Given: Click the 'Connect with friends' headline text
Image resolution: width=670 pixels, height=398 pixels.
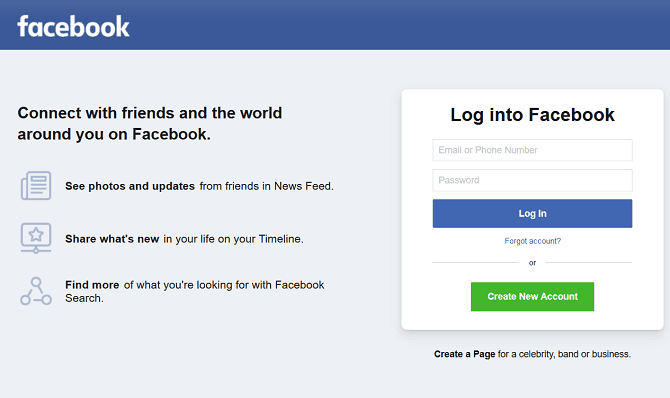Looking at the screenshot, I should pyautogui.click(x=150, y=124).
